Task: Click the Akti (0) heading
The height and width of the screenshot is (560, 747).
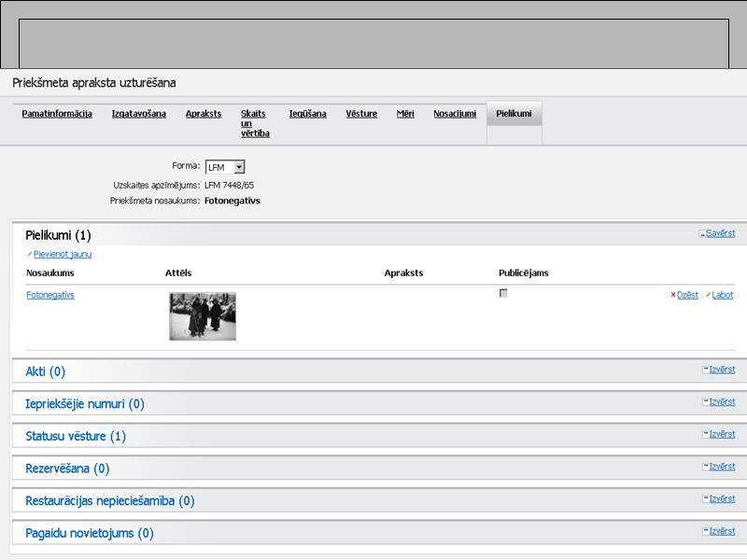Action: click(45, 371)
